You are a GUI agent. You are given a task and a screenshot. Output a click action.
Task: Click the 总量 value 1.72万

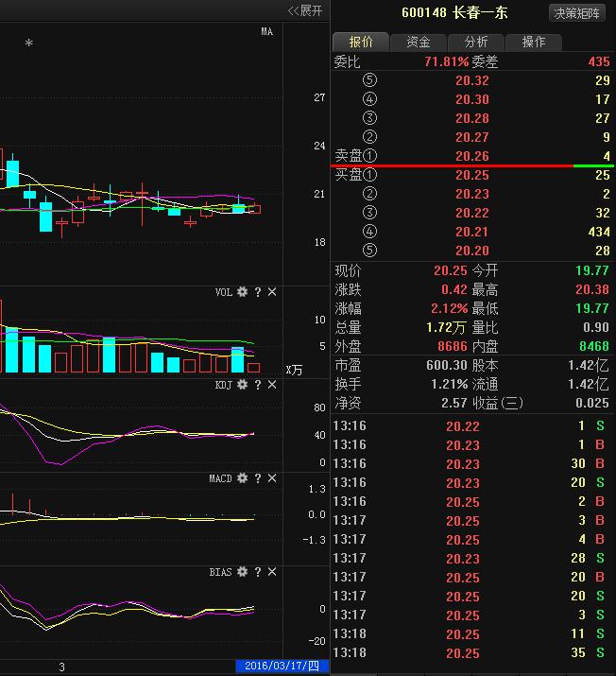click(x=446, y=328)
